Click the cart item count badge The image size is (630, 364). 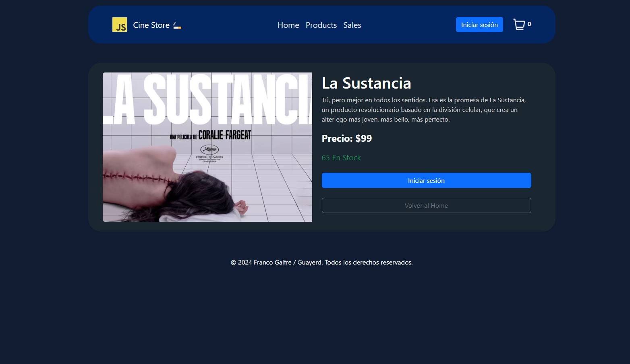coord(529,24)
